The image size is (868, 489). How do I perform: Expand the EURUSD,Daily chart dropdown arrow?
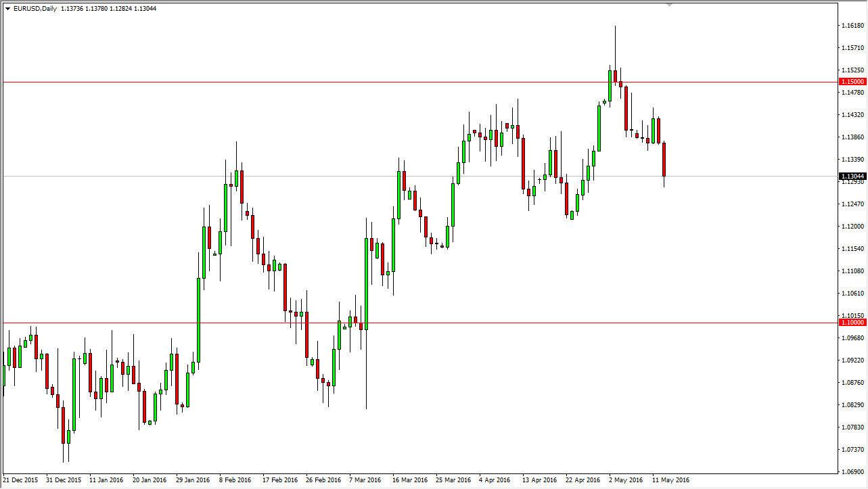7,9
